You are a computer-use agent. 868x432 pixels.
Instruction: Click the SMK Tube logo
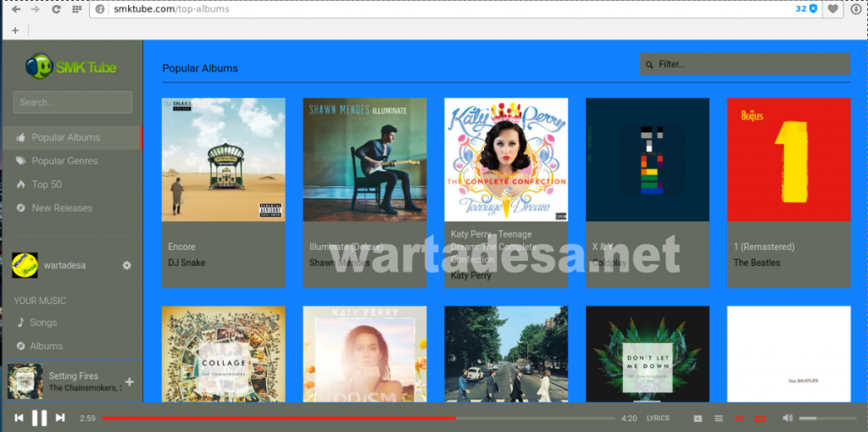click(71, 66)
